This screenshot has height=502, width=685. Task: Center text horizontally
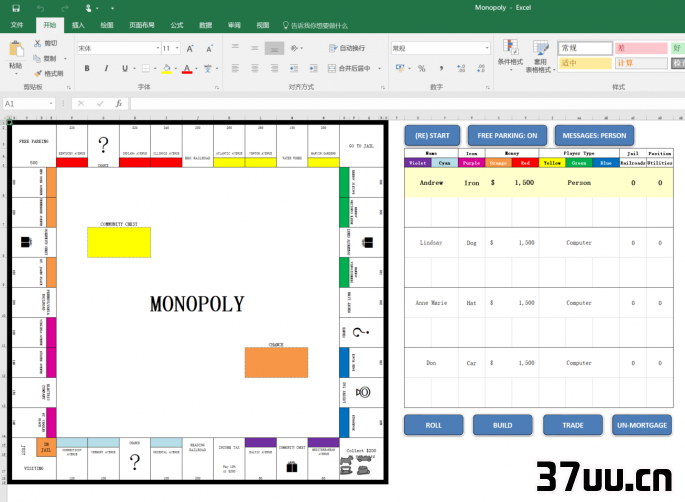[255, 68]
